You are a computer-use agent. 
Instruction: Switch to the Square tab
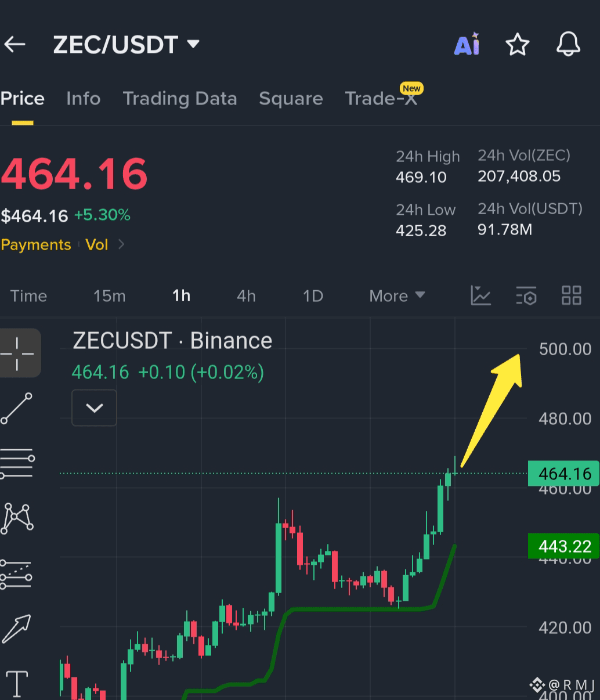point(291,99)
